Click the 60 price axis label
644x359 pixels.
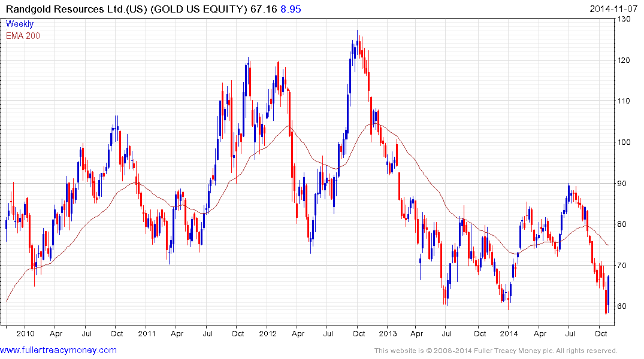pyautogui.click(x=622, y=306)
